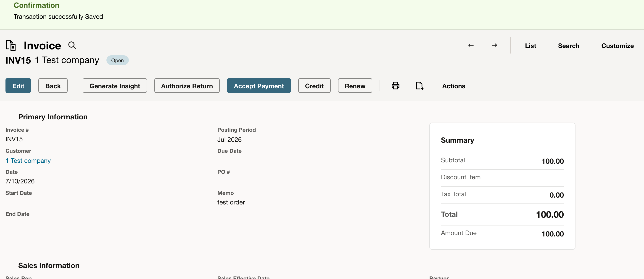Open the Customize menu
Viewport: 644px width, 279px height.
(x=617, y=46)
